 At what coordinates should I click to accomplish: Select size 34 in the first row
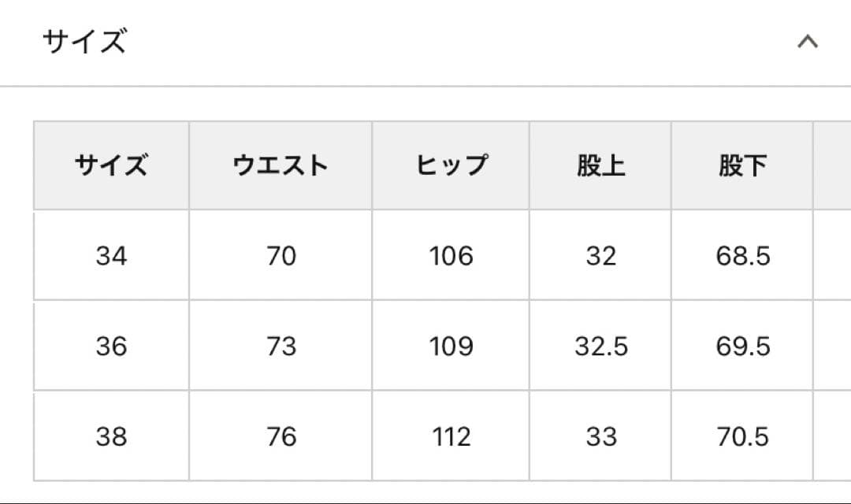pyautogui.click(x=112, y=255)
